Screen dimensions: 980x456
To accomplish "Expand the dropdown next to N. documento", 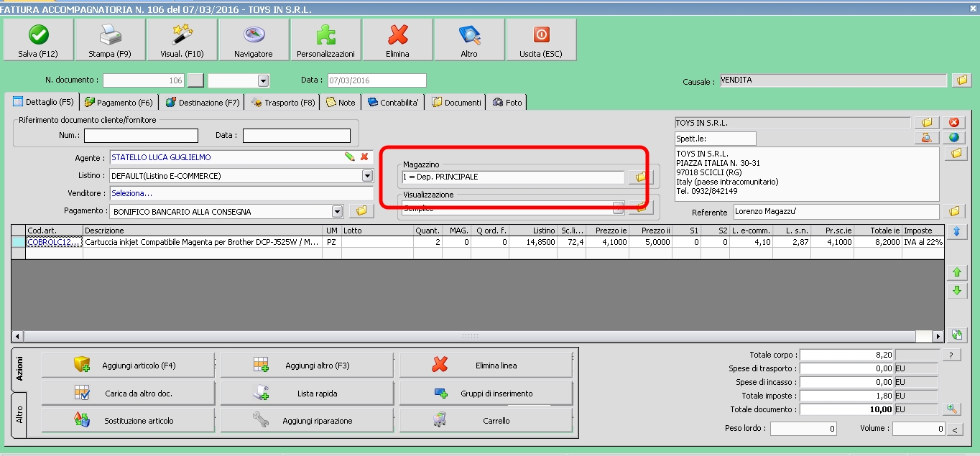I will pos(263,80).
